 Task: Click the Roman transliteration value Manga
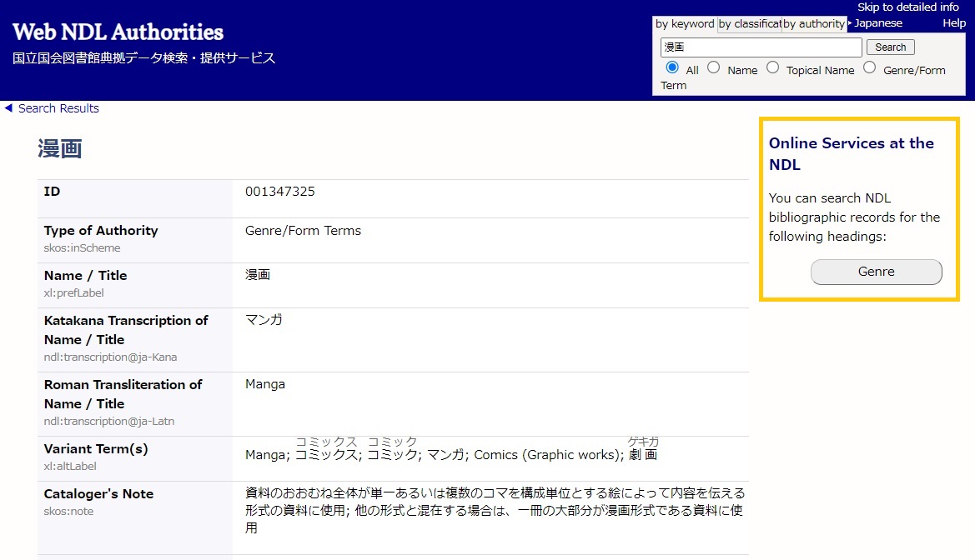[265, 385]
